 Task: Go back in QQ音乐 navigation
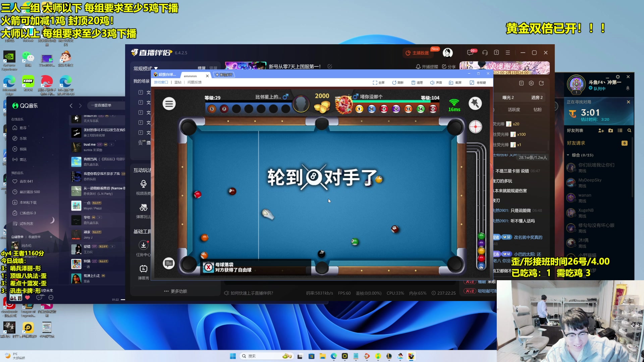click(71, 106)
